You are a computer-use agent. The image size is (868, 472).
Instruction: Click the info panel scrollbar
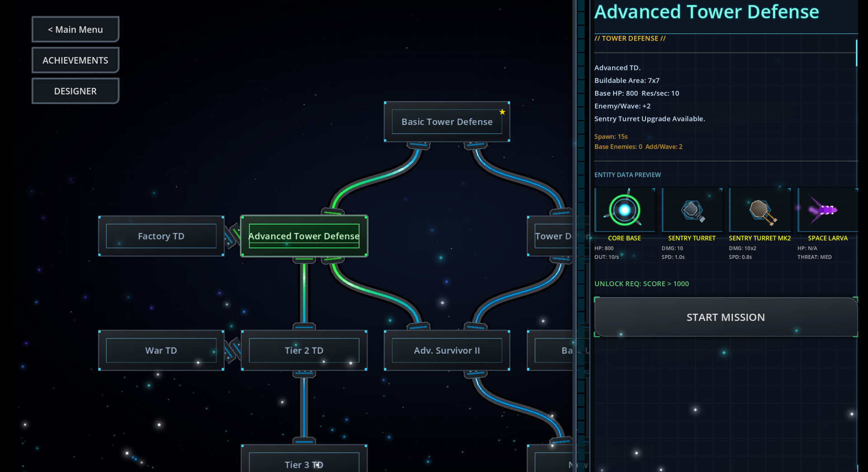(x=856, y=53)
